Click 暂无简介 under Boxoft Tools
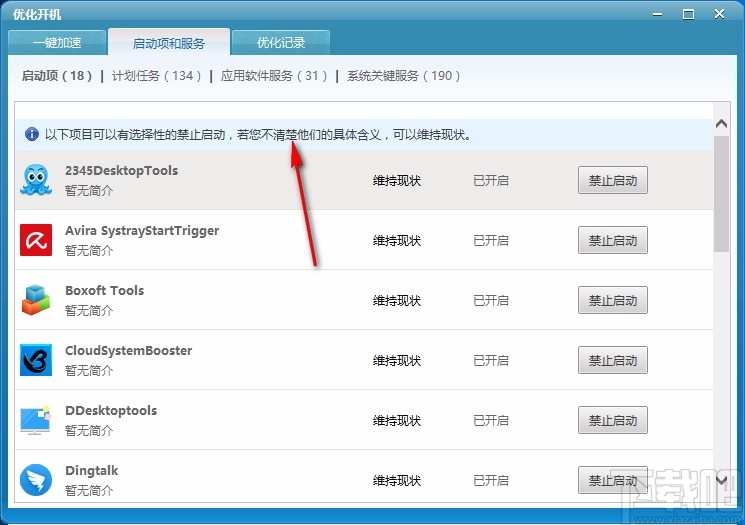The image size is (745, 525). coord(89,310)
